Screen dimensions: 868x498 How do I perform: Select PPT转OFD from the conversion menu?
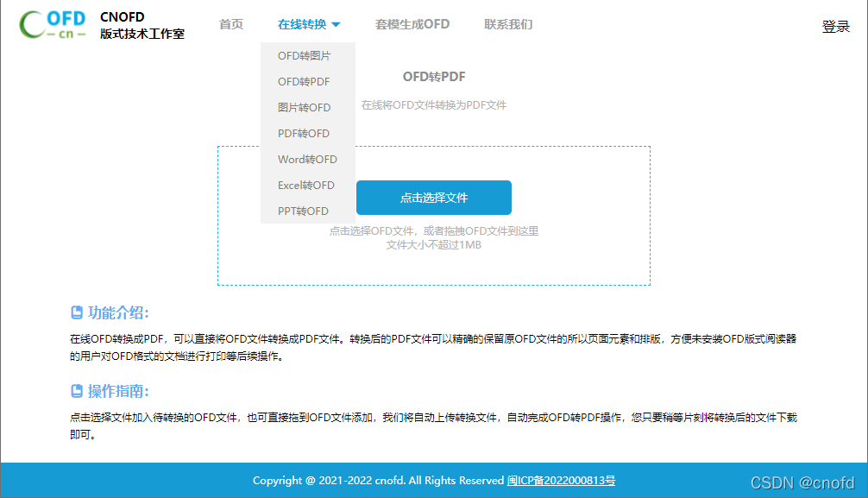pyautogui.click(x=303, y=211)
